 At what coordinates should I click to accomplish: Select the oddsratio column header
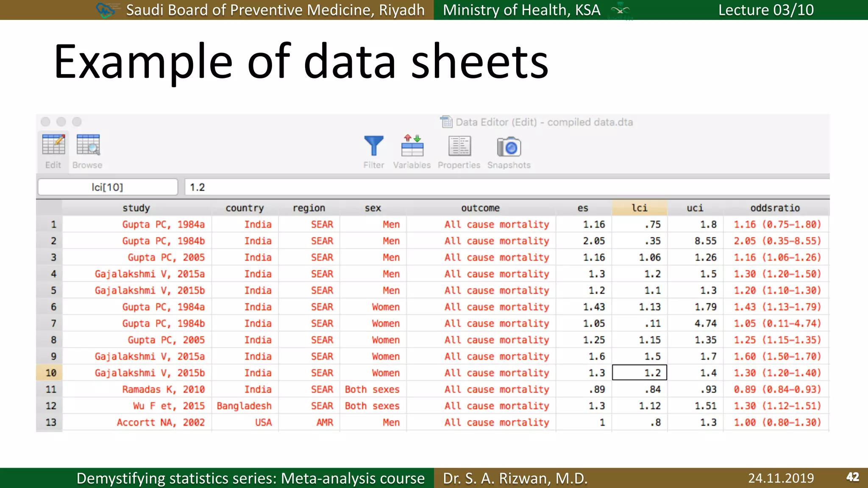tap(775, 208)
